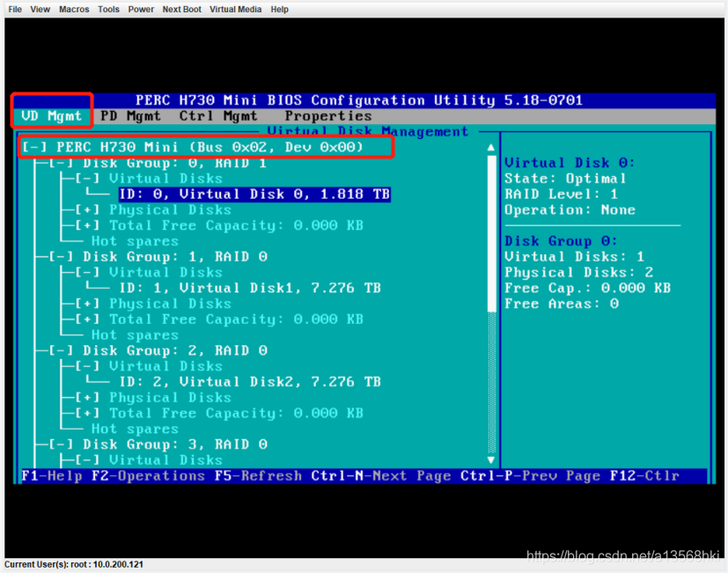Screen dimensions: 728x573
Task: Collapse Virtual Disks under Disk Group 1
Action: tap(87, 273)
